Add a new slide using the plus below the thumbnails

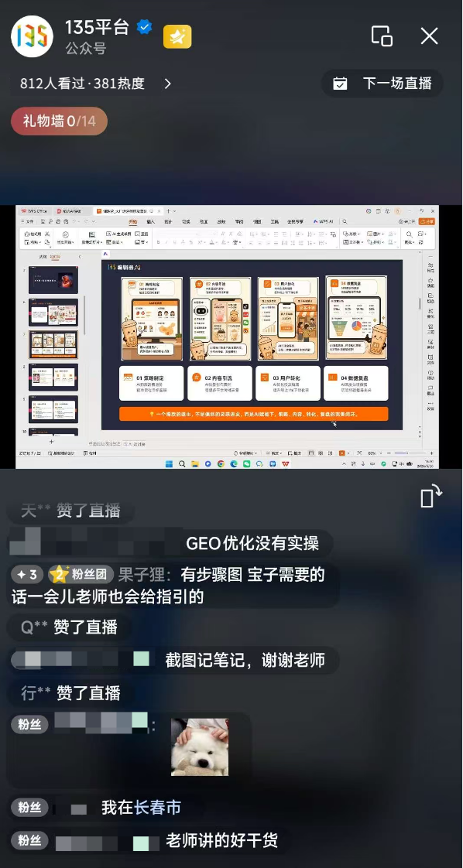click(x=52, y=442)
